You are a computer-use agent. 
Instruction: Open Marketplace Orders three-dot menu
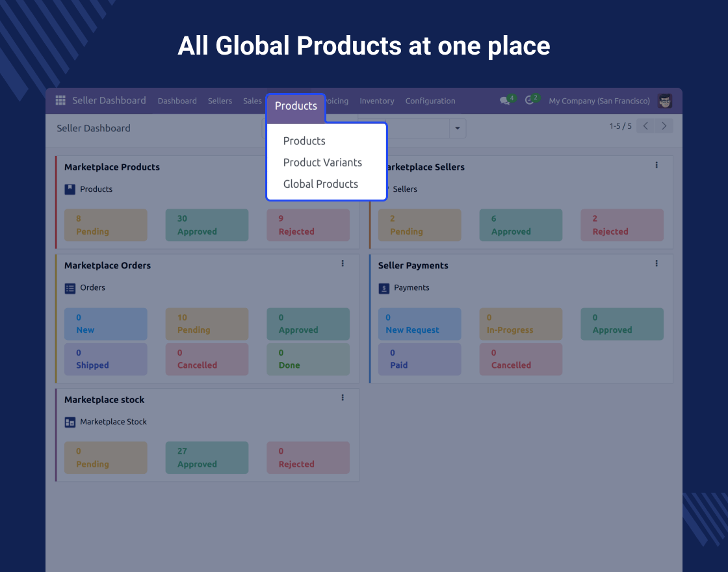[343, 263]
